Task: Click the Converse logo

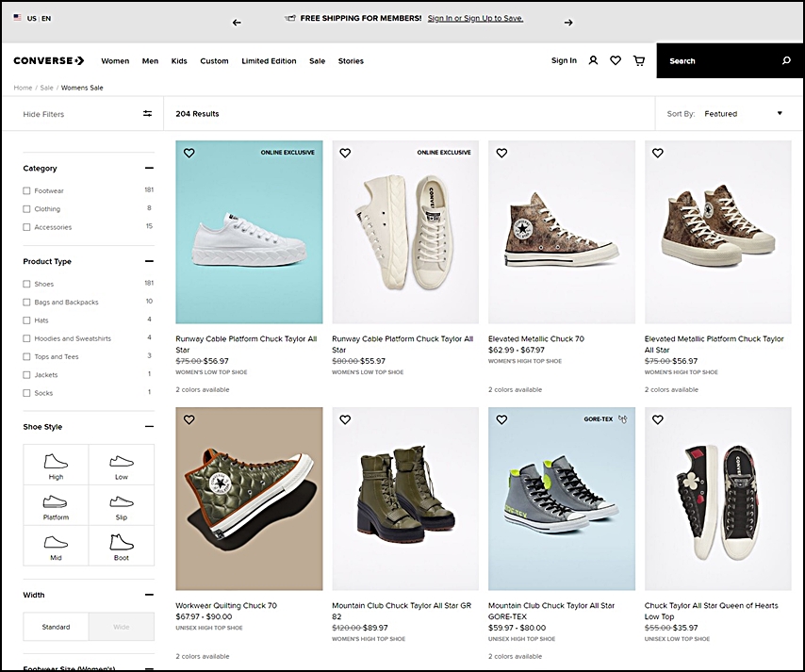Action: click(49, 60)
